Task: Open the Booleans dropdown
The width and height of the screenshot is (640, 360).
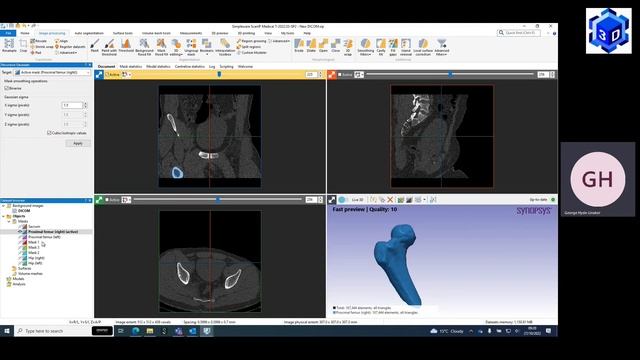Action: click(207, 47)
